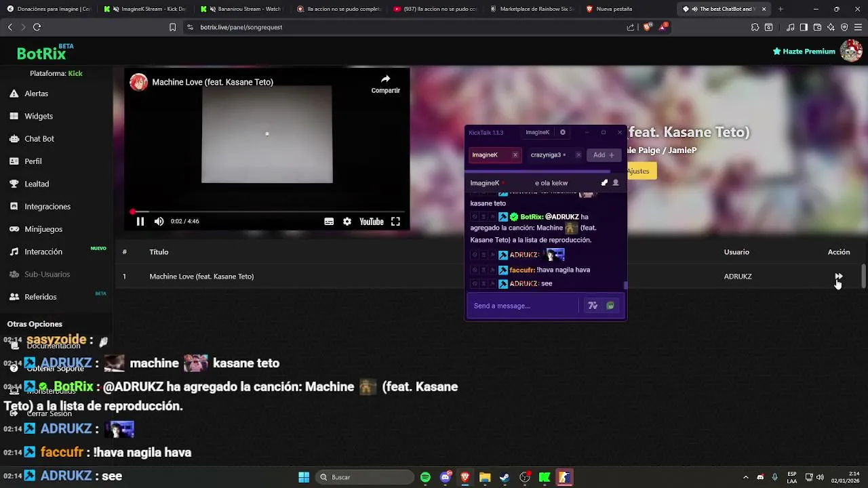
Task: Close the ImagineK chat tab in KickTalk
Action: point(515,155)
